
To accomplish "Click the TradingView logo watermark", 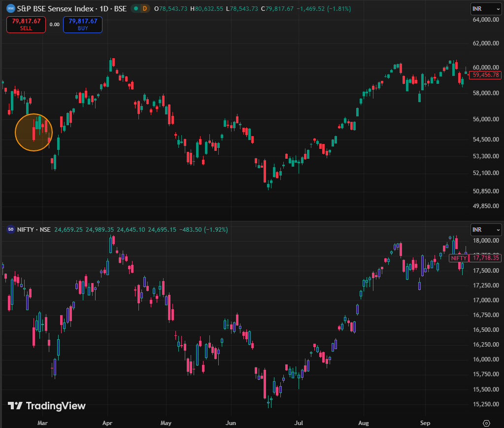I will coord(47,406).
